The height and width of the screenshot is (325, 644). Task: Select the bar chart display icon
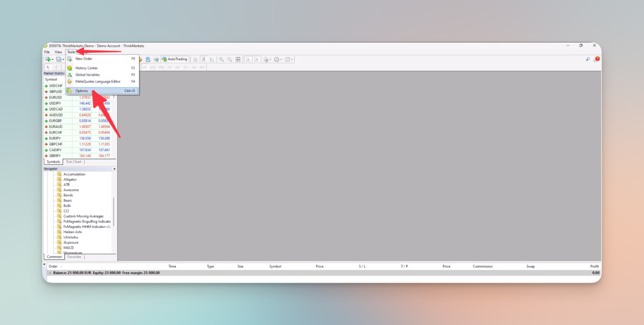point(195,59)
